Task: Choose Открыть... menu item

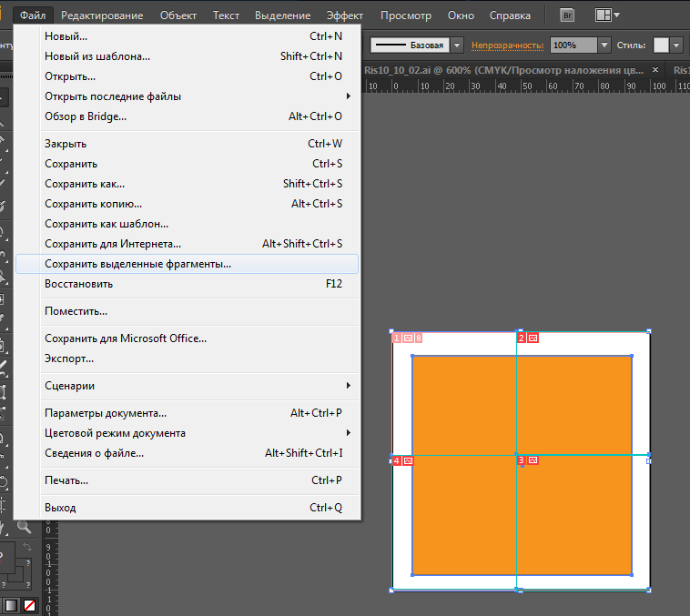Action: tap(187, 76)
